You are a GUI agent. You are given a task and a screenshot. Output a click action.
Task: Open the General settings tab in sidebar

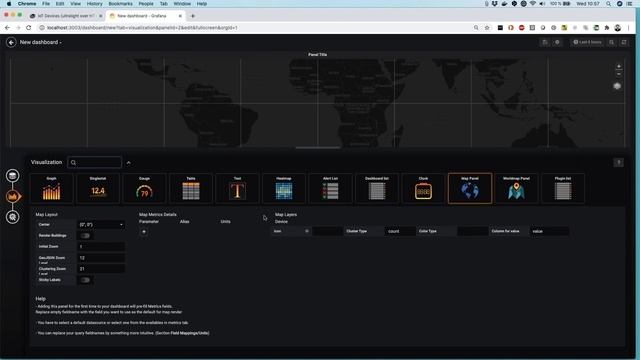(13, 217)
